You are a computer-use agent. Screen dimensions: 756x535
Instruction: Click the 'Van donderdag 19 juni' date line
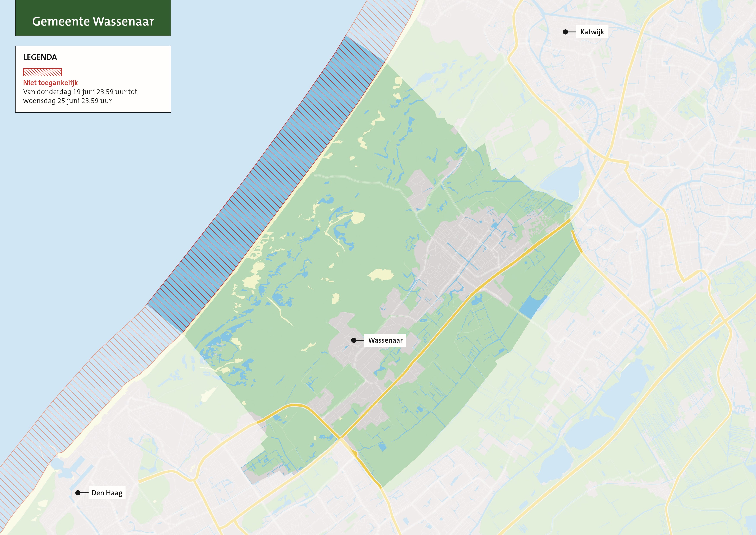(x=80, y=92)
